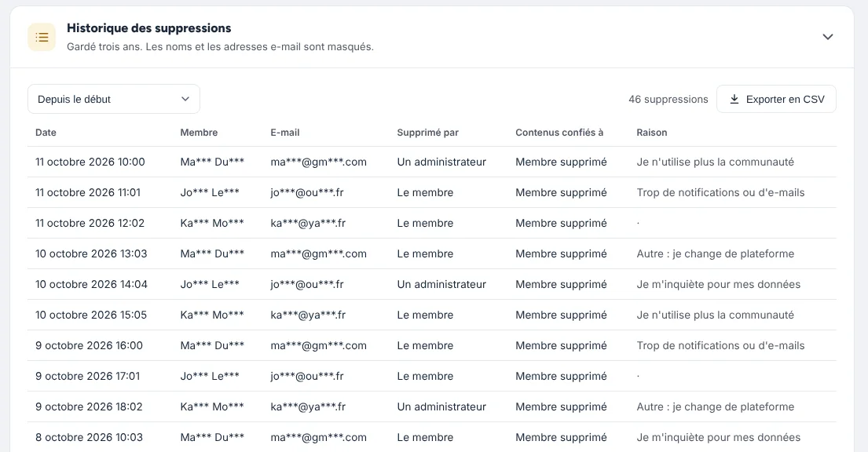Select the 9 octobre 2026 16:00 date cell
This screenshot has width=868, height=452.
click(89, 346)
